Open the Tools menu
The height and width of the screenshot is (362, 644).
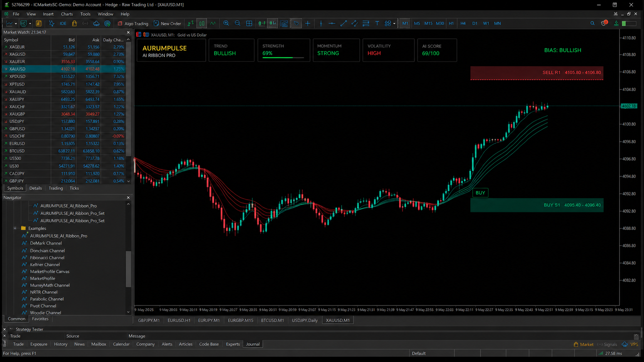pyautogui.click(x=86, y=14)
